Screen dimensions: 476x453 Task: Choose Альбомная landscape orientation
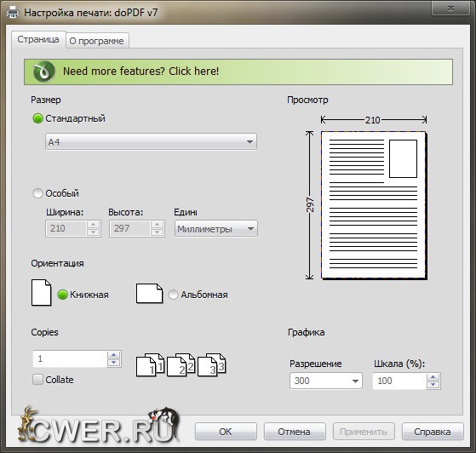pos(173,295)
